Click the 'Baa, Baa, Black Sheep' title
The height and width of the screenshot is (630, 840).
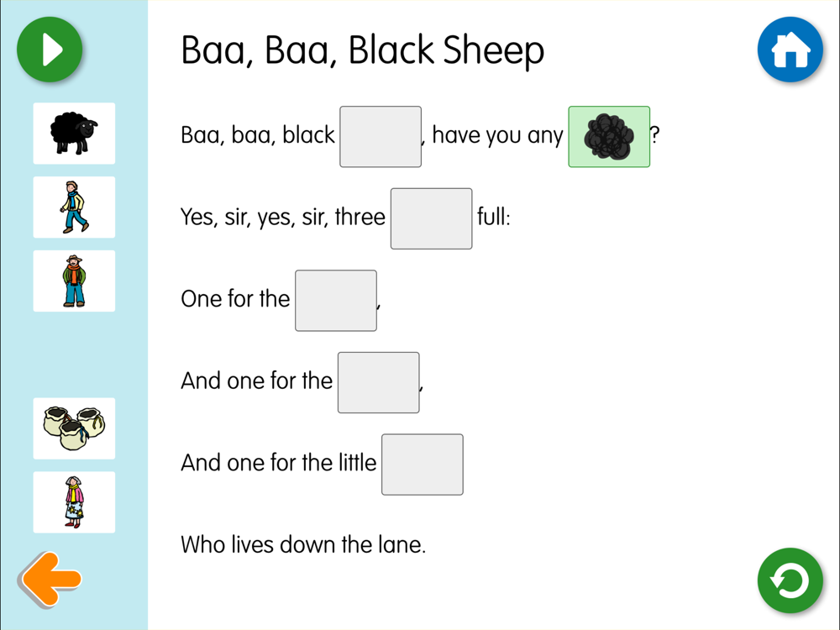coord(362,51)
